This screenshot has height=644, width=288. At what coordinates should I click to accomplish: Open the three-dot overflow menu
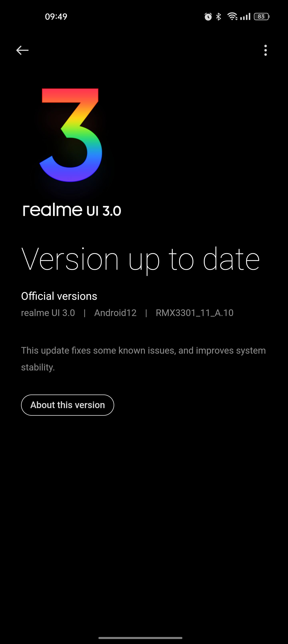265,50
